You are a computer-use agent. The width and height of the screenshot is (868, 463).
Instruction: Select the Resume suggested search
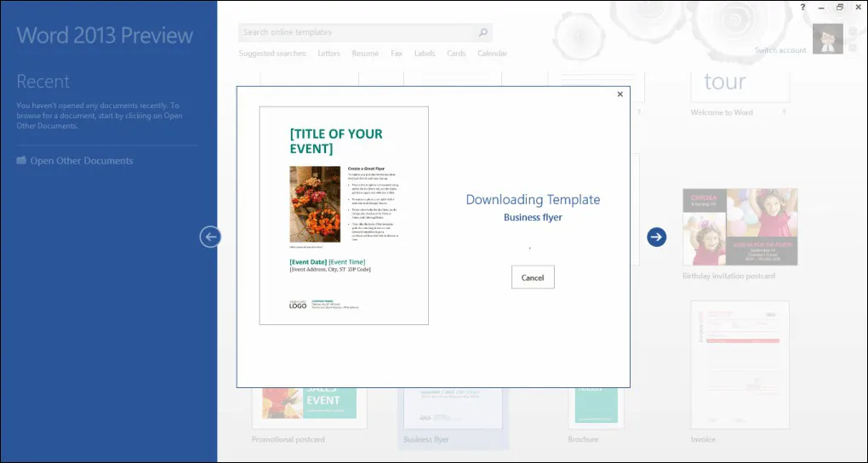[x=365, y=54]
